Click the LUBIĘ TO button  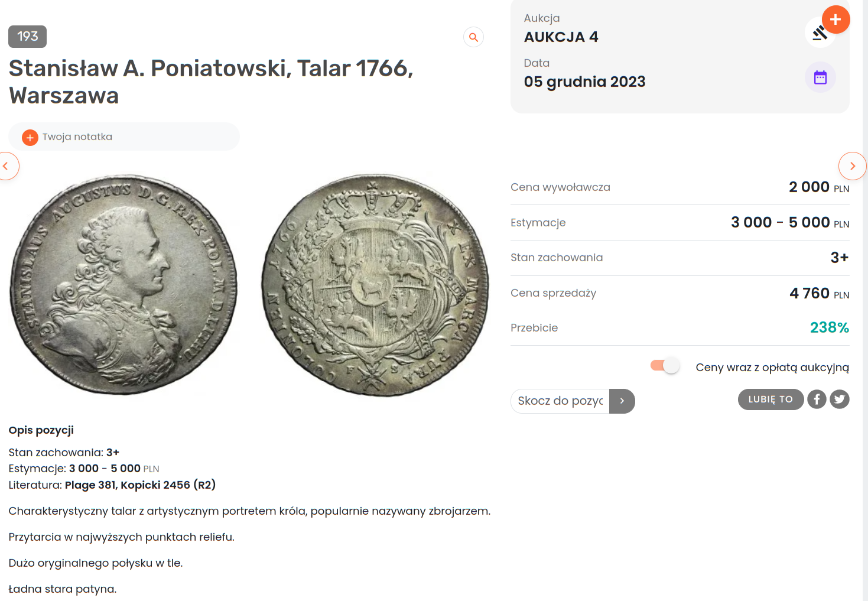coord(771,399)
